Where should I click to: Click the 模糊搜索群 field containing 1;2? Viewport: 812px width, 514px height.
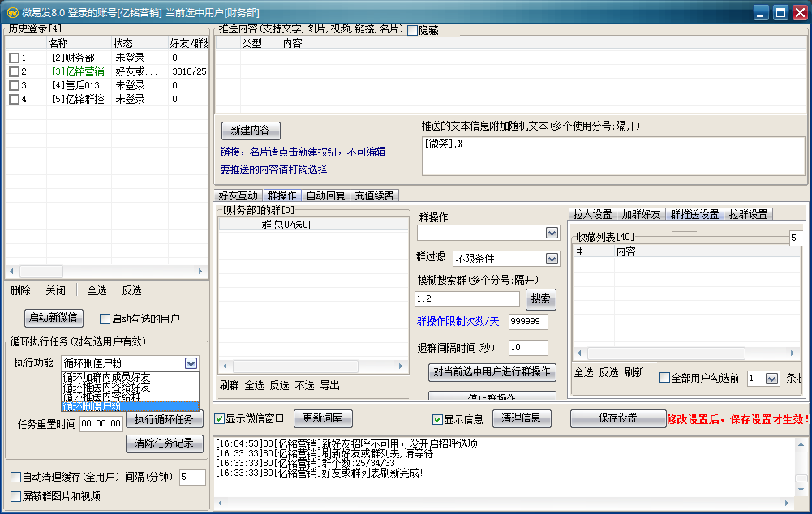[x=467, y=299]
